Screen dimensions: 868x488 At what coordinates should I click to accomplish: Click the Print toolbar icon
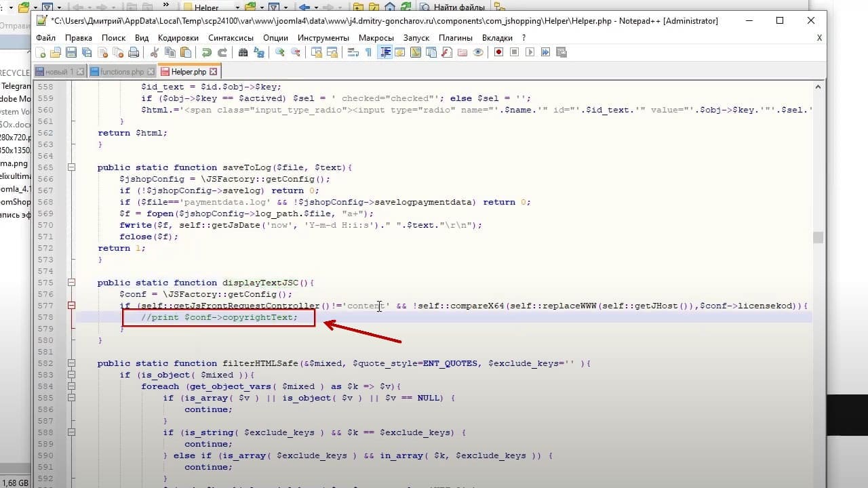pyautogui.click(x=134, y=52)
